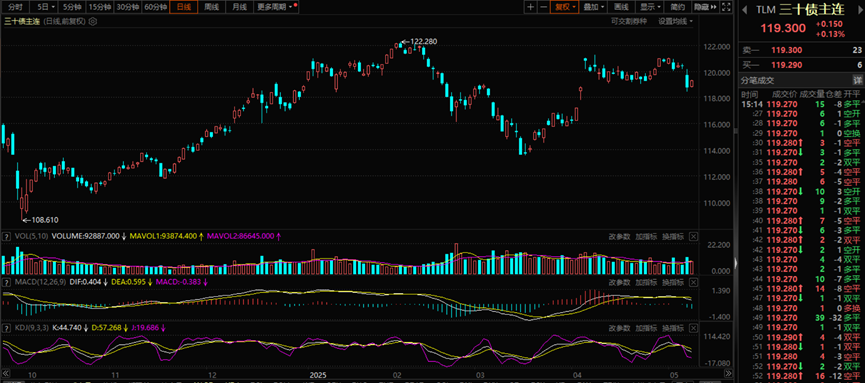This screenshot has height=383, width=865.
Task: Zoom in chart with the plus button
Action: (530, 7)
